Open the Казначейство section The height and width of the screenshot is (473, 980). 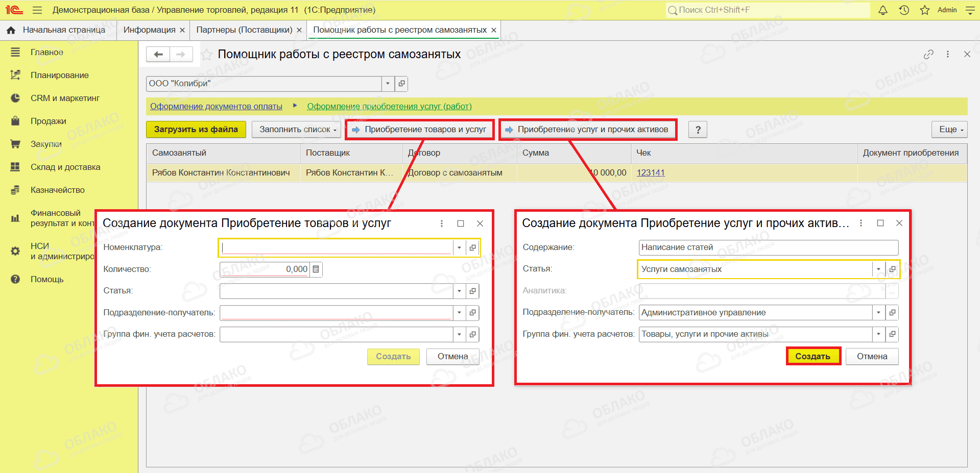(58, 190)
